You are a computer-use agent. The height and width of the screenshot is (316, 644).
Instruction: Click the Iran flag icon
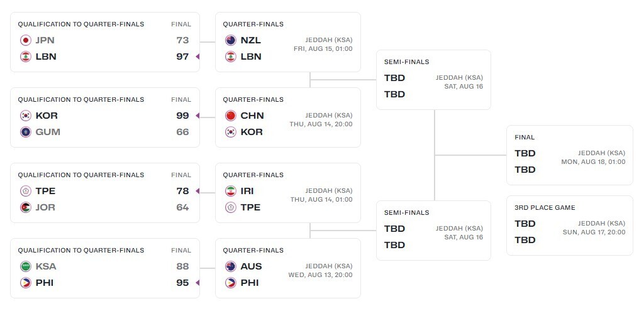[x=231, y=191]
